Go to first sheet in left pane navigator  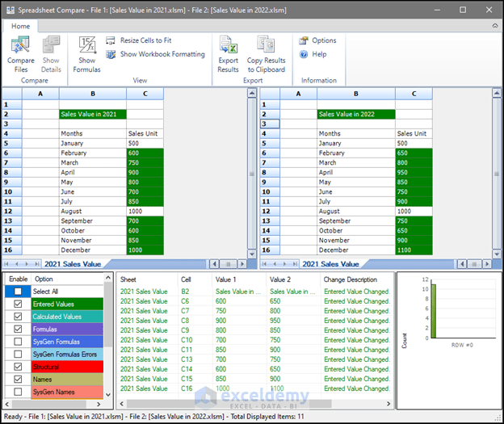coord(6,264)
